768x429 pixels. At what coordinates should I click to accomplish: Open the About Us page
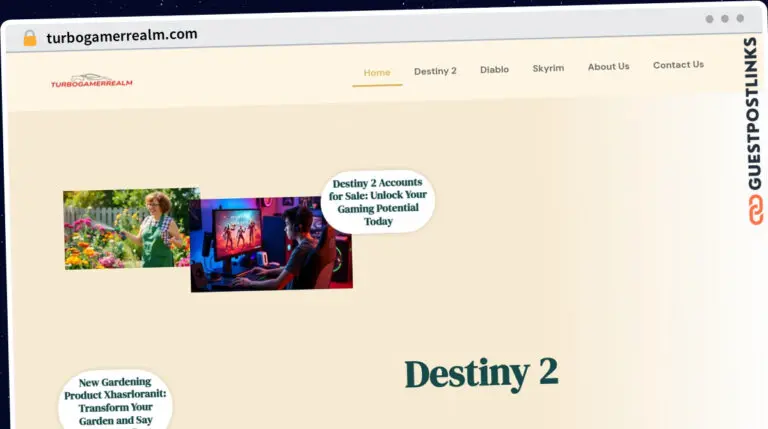[608, 67]
